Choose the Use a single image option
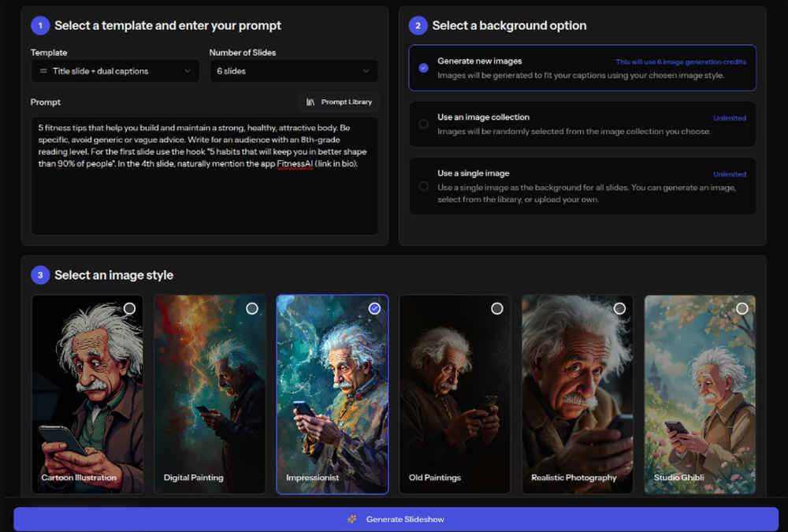The height and width of the screenshot is (532, 788). point(424,186)
